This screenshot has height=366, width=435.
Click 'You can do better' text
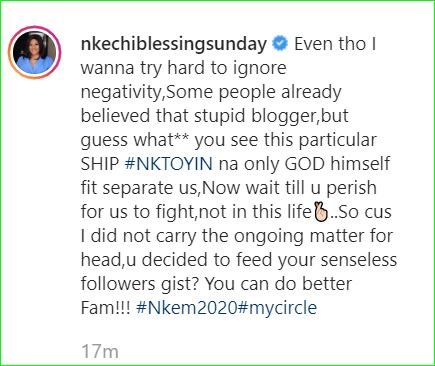tap(278, 284)
